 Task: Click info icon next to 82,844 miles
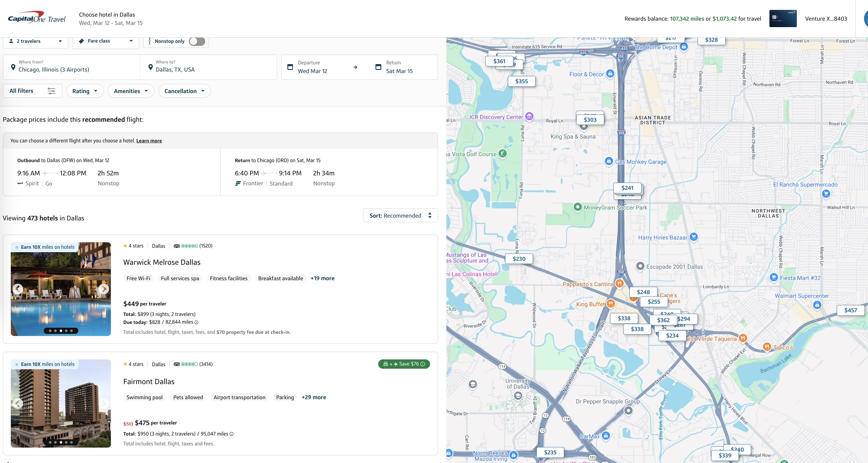click(x=197, y=322)
